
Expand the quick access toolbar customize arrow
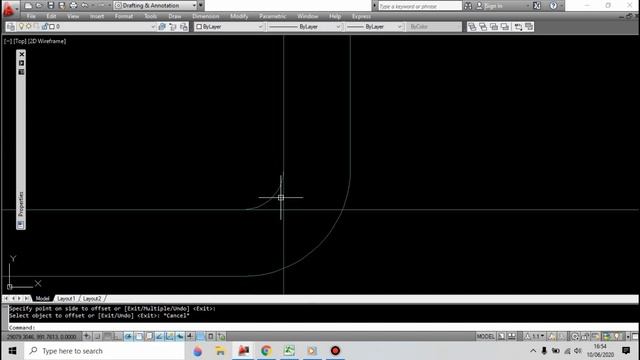200,6
